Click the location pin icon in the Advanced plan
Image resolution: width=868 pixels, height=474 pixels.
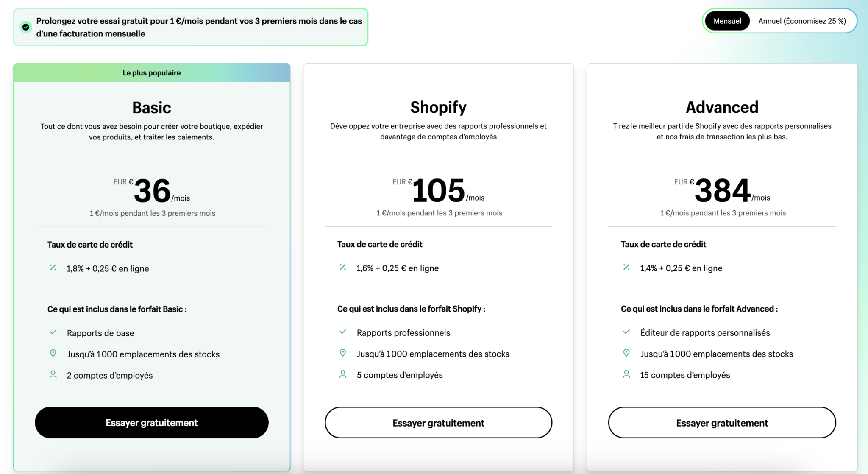click(626, 353)
